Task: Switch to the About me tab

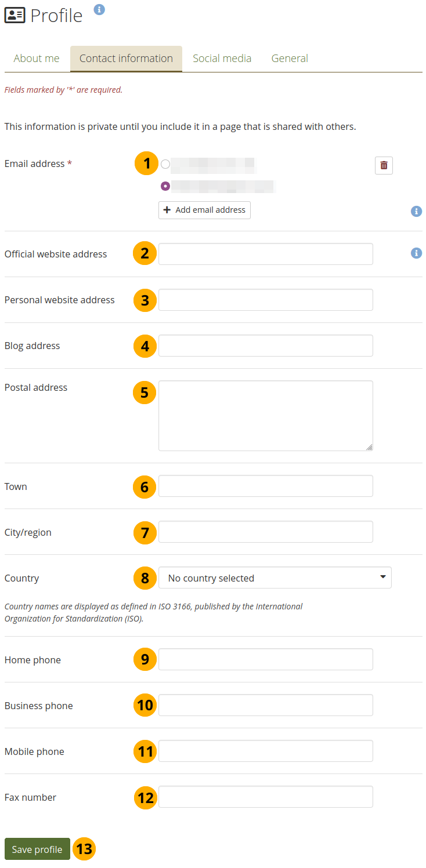Action: point(37,59)
